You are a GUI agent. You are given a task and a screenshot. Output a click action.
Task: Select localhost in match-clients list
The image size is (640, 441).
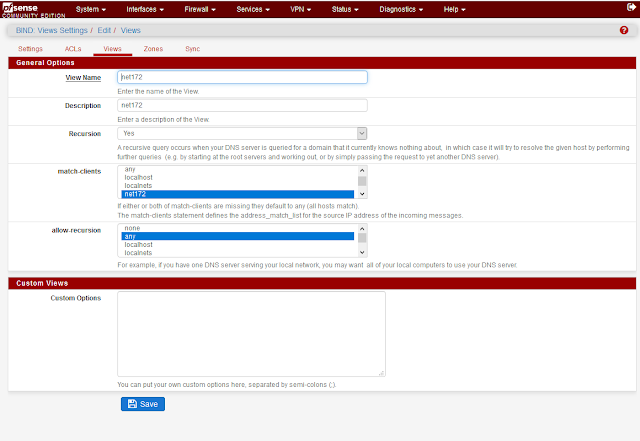coord(138,177)
